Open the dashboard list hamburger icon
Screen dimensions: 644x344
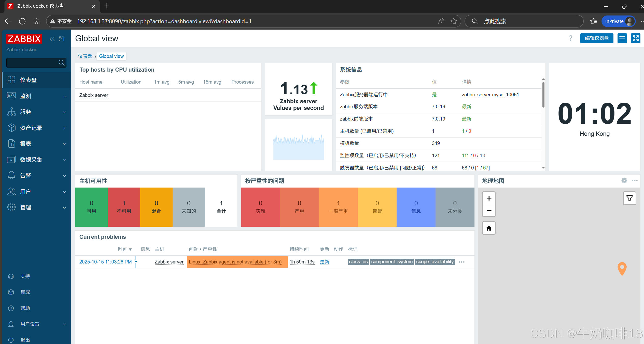click(622, 38)
